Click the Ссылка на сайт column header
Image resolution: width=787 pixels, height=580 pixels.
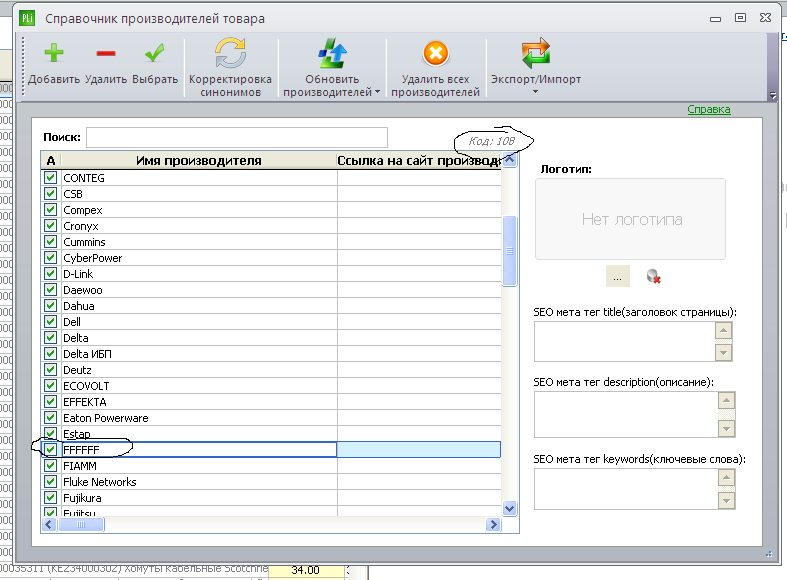(x=419, y=161)
